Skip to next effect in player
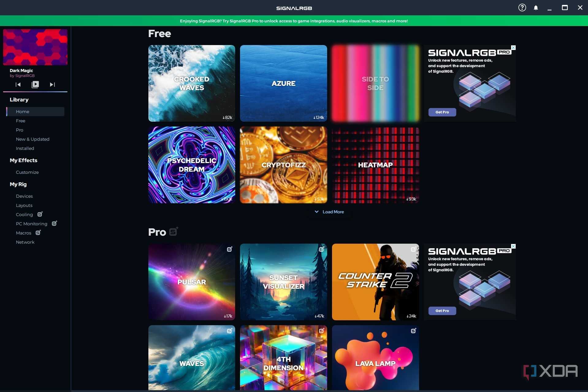 [52, 85]
